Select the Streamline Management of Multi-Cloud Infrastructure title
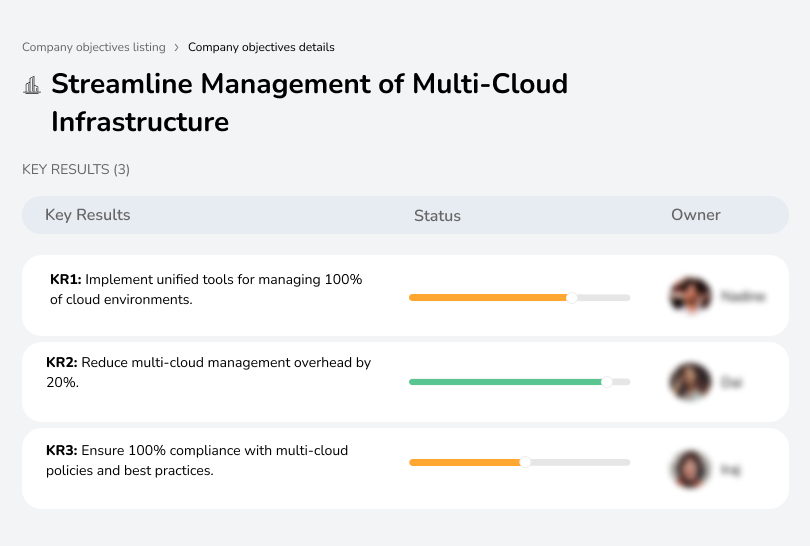Screen dimensions: 810x546 309,102
